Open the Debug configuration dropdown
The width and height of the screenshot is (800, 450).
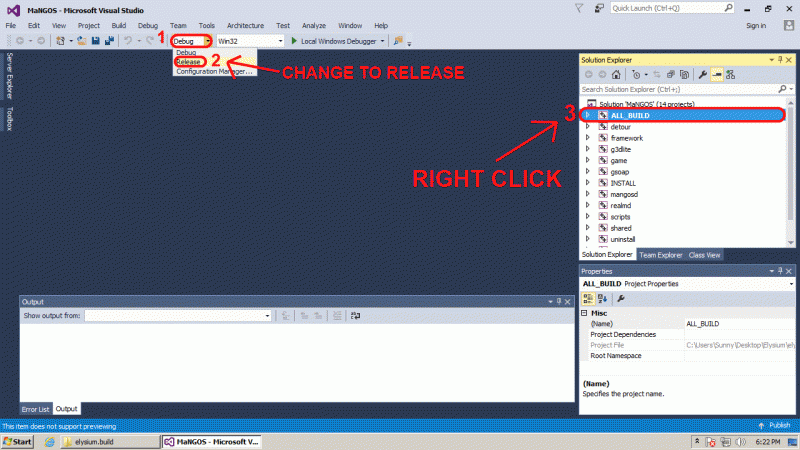tap(208, 41)
